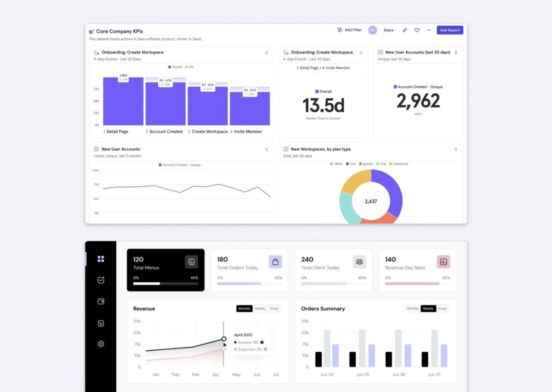Switch Revenue chart to Weekly
This screenshot has height=392, width=552.
tap(260, 309)
